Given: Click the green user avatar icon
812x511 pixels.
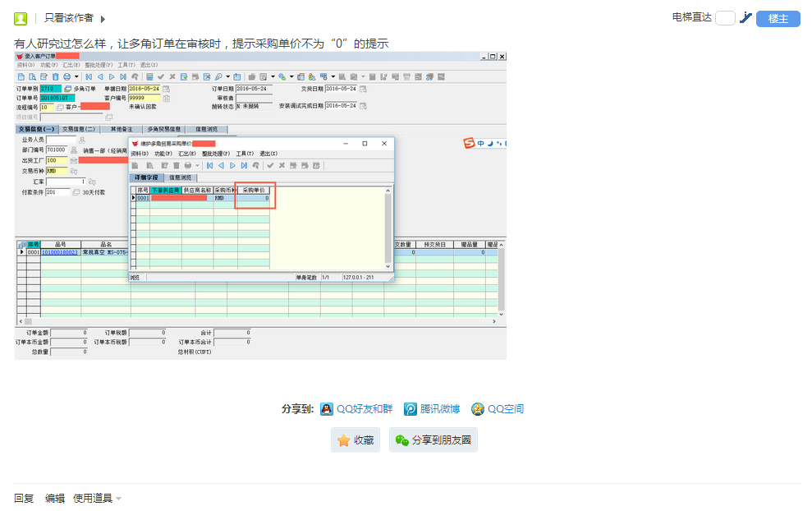Looking at the screenshot, I should point(21,18).
